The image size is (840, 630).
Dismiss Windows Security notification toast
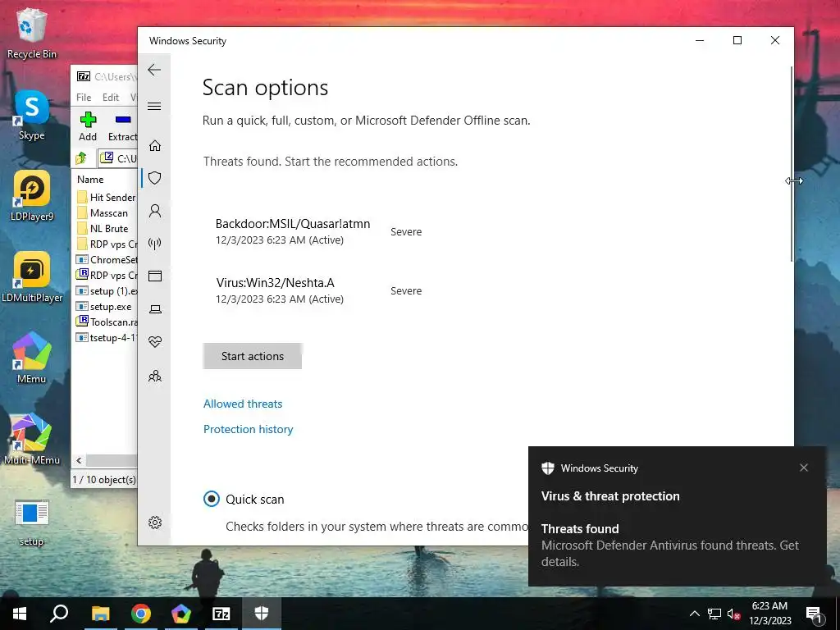(x=804, y=468)
